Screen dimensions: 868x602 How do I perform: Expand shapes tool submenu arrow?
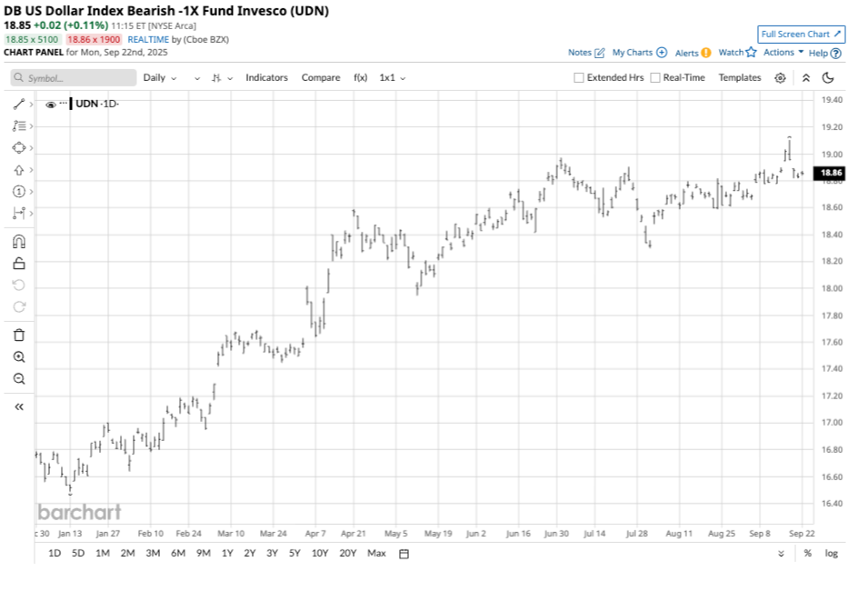pos(32,148)
